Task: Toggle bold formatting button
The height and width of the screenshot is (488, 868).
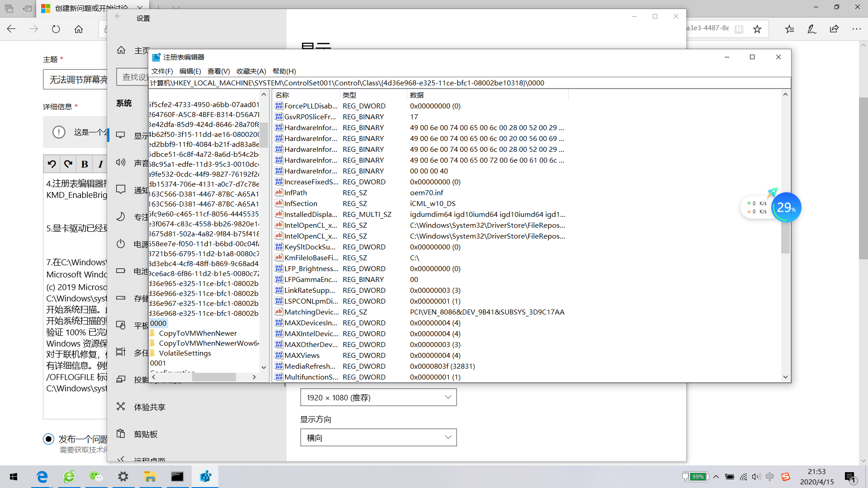Action: click(85, 164)
